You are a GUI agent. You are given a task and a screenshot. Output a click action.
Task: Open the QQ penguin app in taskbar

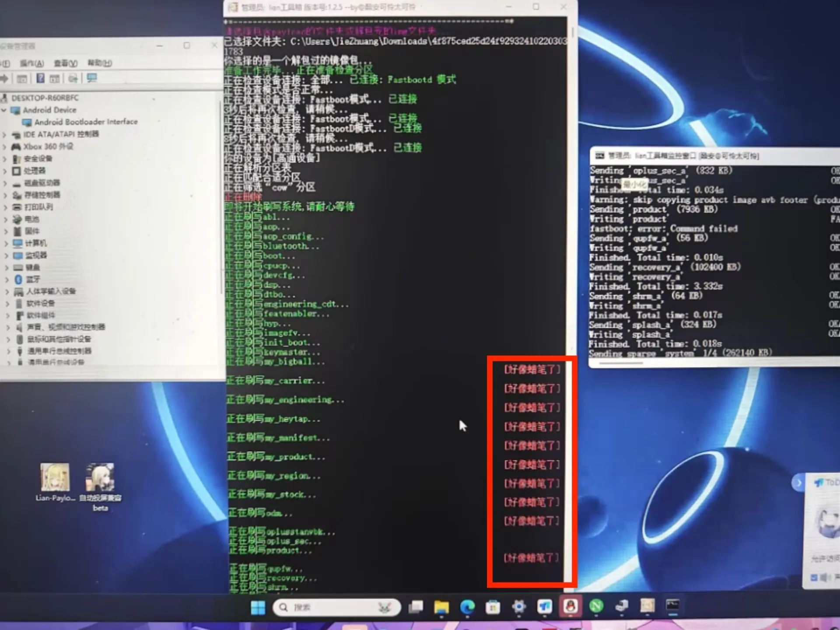(570, 606)
